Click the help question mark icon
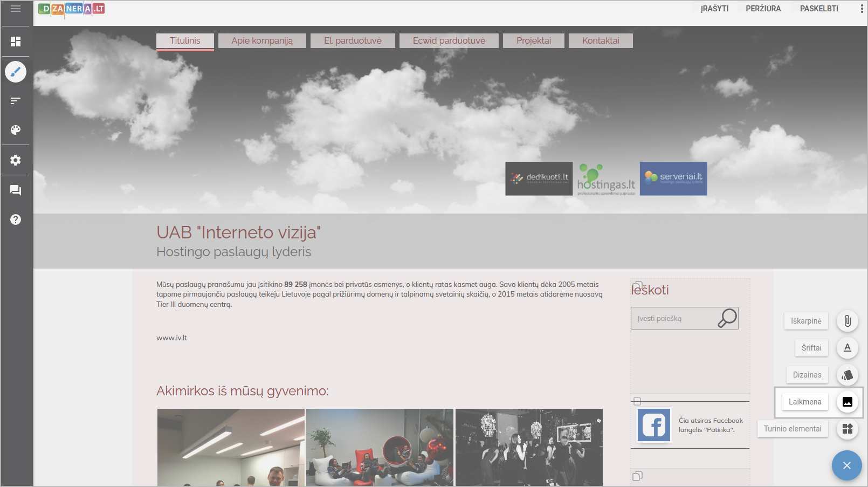This screenshot has height=487, width=868. click(16, 220)
